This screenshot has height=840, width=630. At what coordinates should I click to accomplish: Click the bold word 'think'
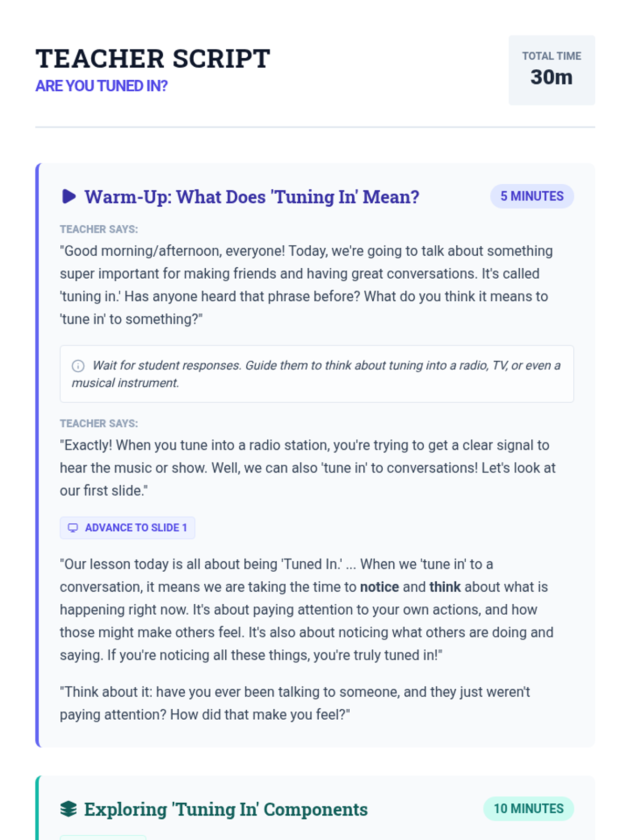point(445,587)
